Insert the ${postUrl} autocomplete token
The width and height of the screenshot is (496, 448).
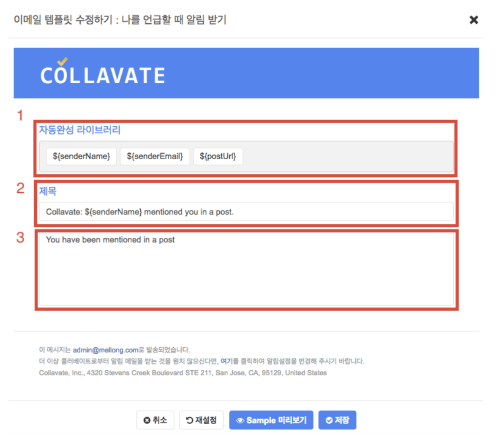pyautogui.click(x=218, y=156)
